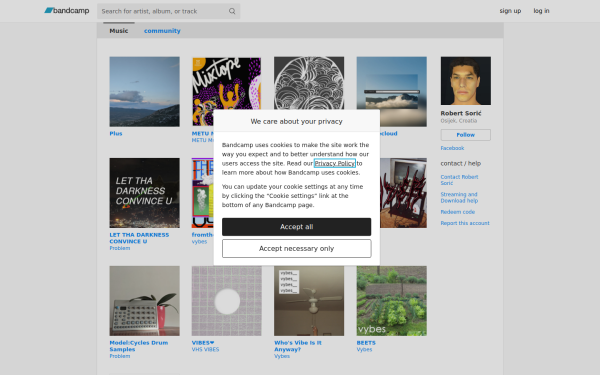Screen dimensions: 600x375
Task: Open the VIBES album cover
Action: tap(227, 301)
